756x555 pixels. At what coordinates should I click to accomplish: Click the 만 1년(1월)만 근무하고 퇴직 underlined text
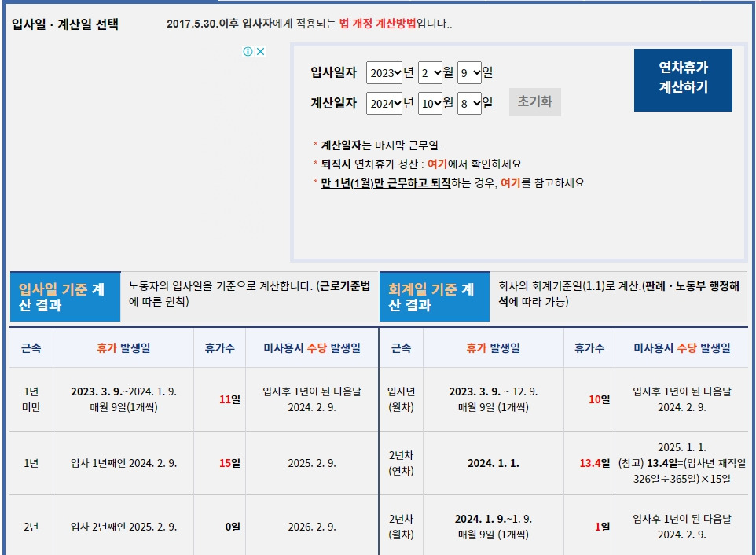click(x=385, y=182)
